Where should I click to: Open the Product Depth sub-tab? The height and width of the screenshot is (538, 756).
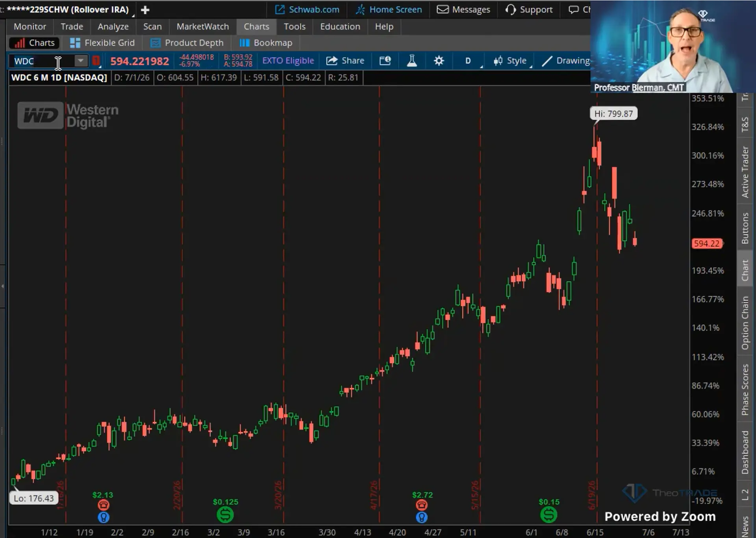[x=187, y=43]
